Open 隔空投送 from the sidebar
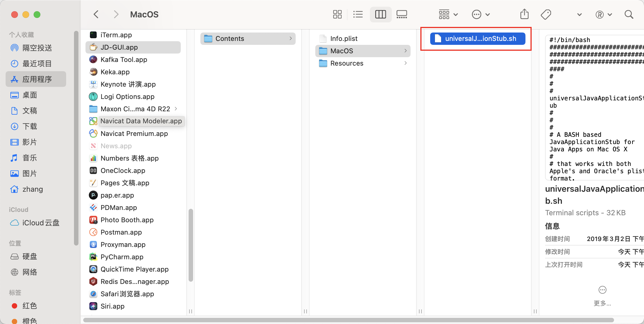 pos(37,48)
